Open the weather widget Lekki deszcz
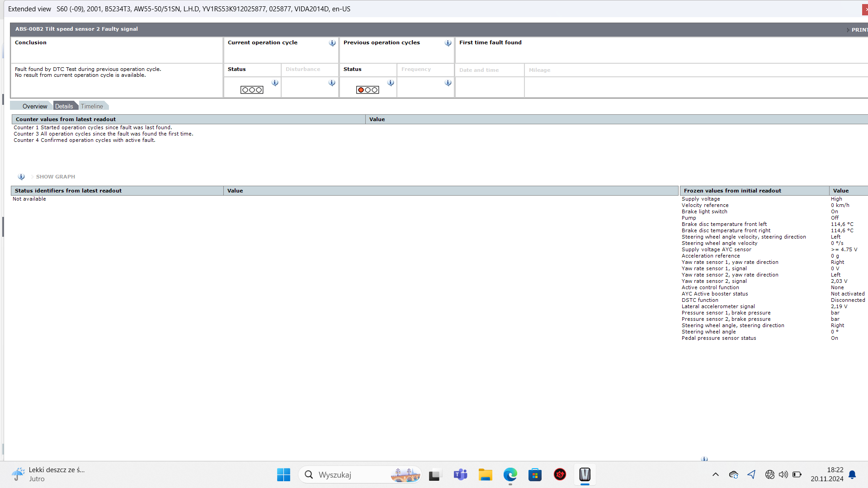The image size is (868, 488). pos(47,474)
